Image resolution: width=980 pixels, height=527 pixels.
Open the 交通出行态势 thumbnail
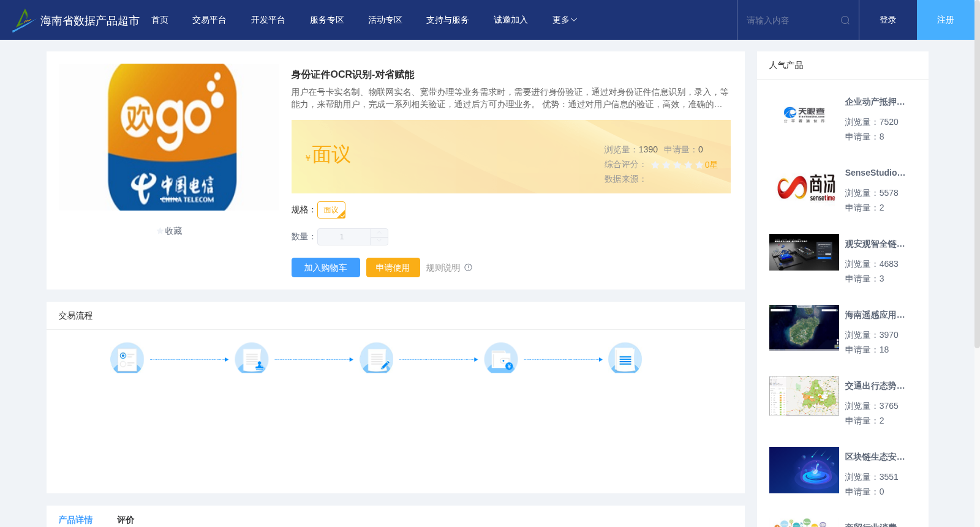coord(804,396)
